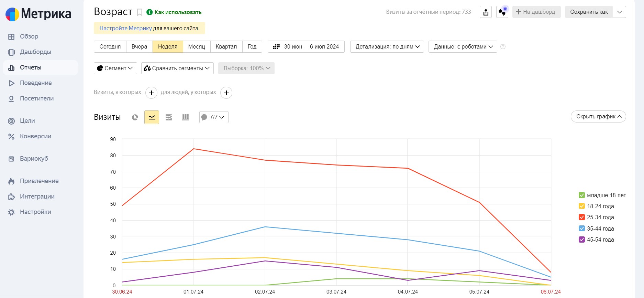The width and height of the screenshot is (644, 298).
Task: Add a visit condition with plus icon
Action: [151, 93]
